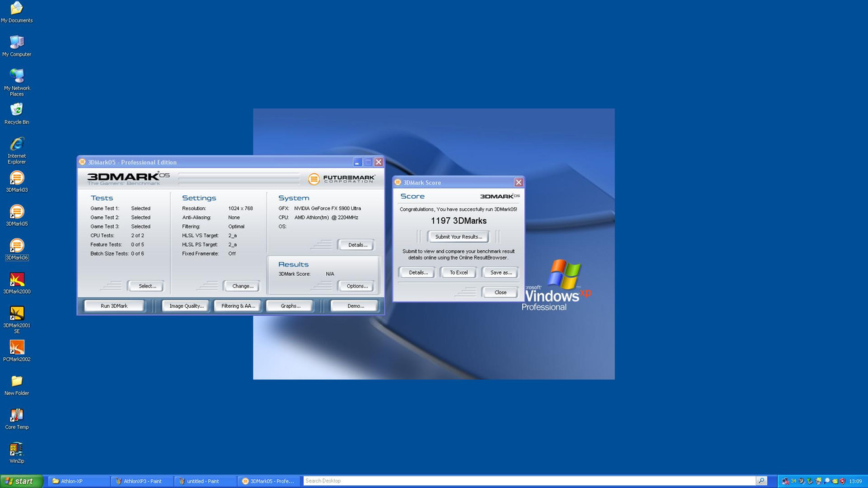Image resolution: width=868 pixels, height=488 pixels.
Task: Close the 3DMark05 main window
Action: tap(378, 162)
